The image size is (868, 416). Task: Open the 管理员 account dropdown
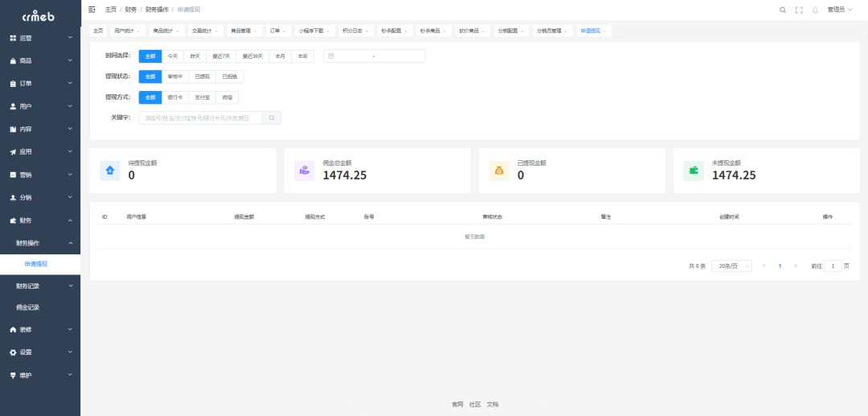click(840, 10)
